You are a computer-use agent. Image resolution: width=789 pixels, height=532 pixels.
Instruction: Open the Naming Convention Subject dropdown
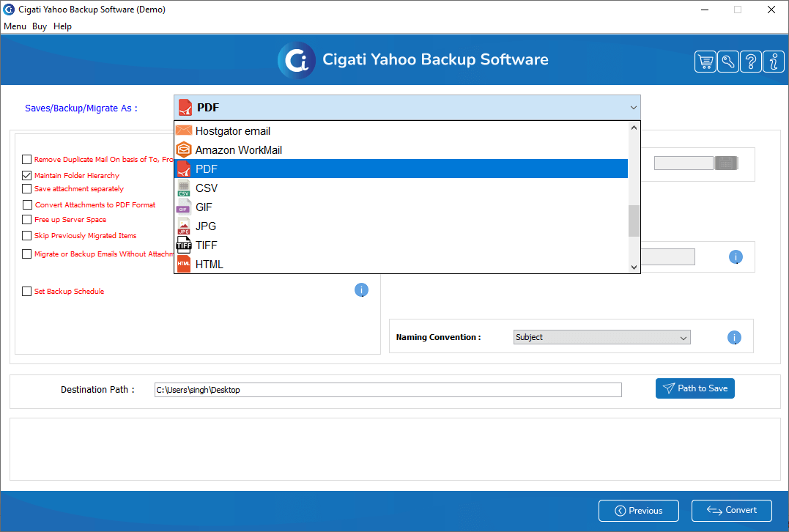click(x=601, y=337)
